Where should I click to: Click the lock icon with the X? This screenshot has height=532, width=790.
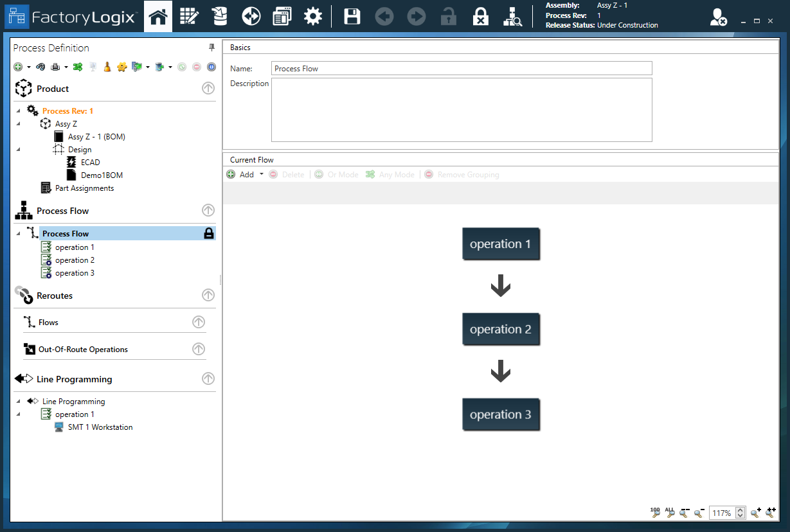(x=481, y=16)
